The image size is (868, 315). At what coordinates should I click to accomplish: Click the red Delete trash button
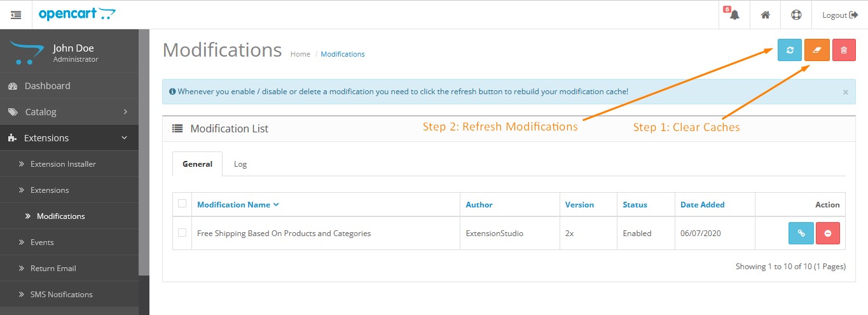(844, 50)
